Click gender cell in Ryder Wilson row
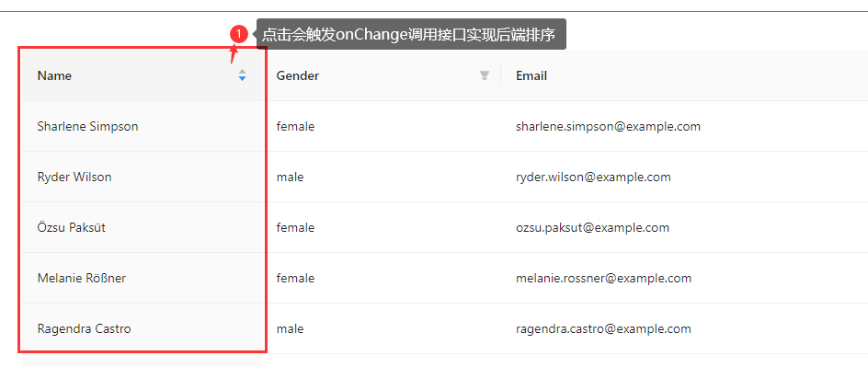The width and height of the screenshot is (868, 367). click(382, 178)
